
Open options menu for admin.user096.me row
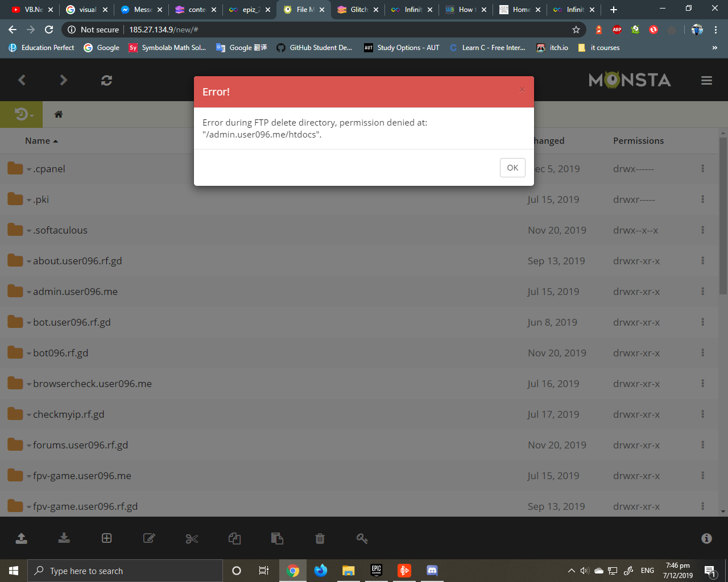coord(702,292)
